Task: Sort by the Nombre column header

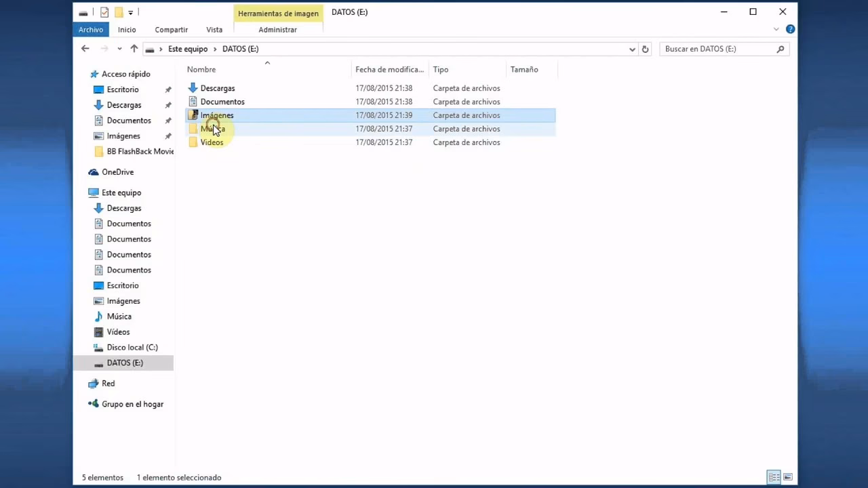Action: click(x=201, y=69)
